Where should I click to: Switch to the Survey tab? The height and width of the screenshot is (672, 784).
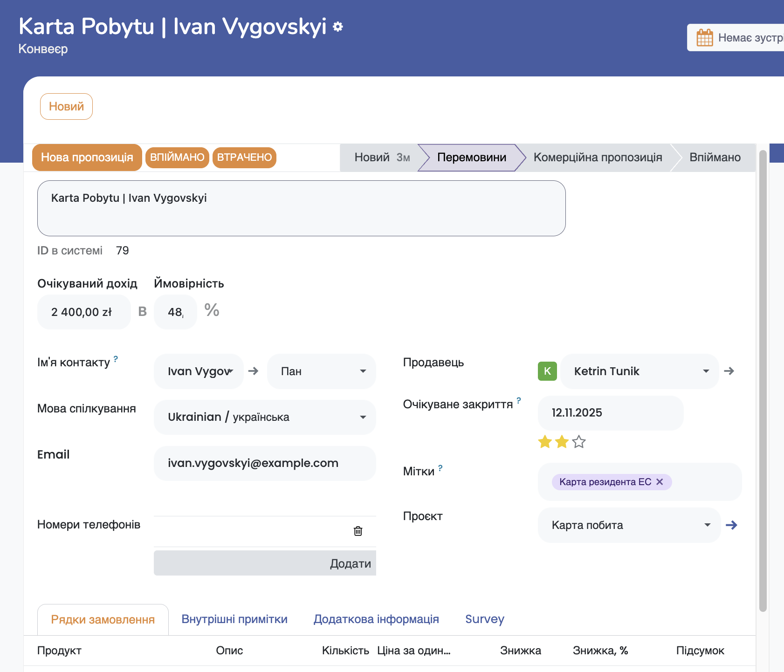[x=484, y=619]
